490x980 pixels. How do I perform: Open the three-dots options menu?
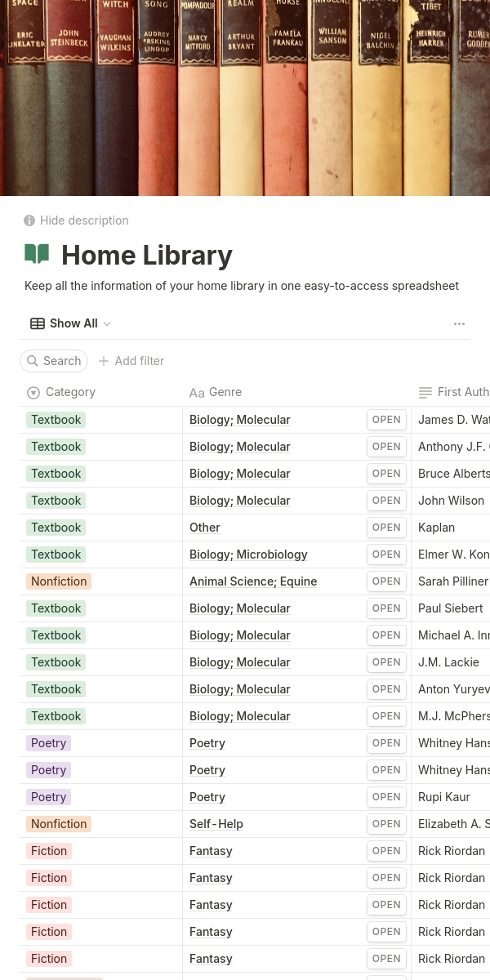(x=459, y=324)
